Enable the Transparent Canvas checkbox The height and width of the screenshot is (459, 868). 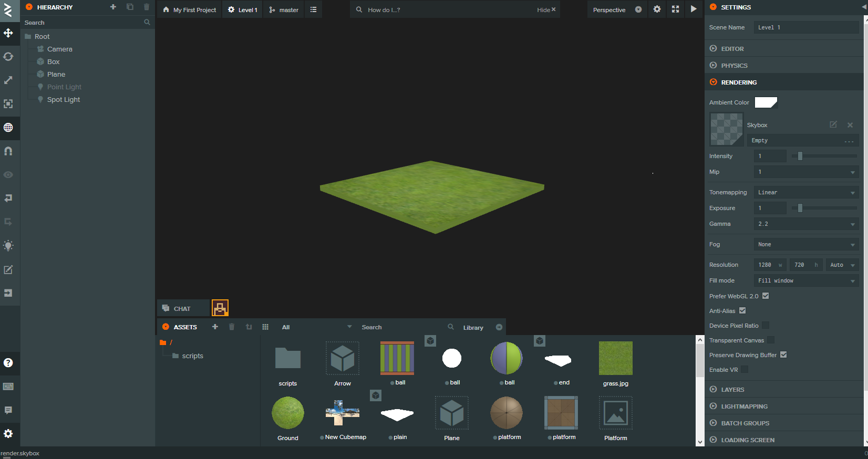(771, 340)
